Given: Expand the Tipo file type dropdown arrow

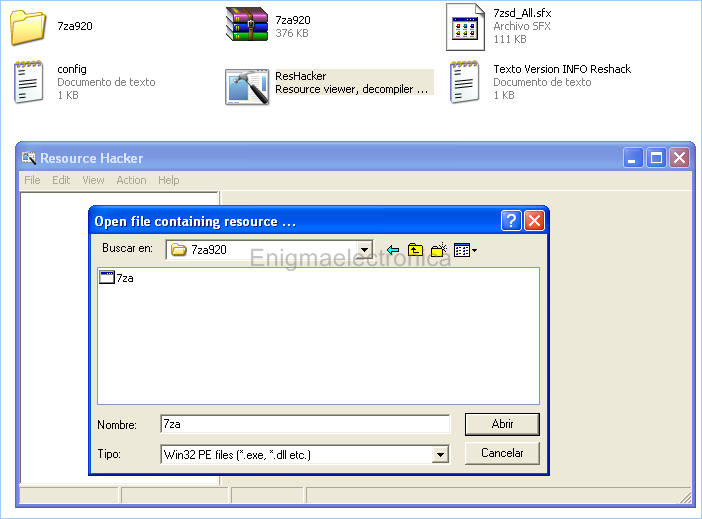Looking at the screenshot, I should [441, 455].
